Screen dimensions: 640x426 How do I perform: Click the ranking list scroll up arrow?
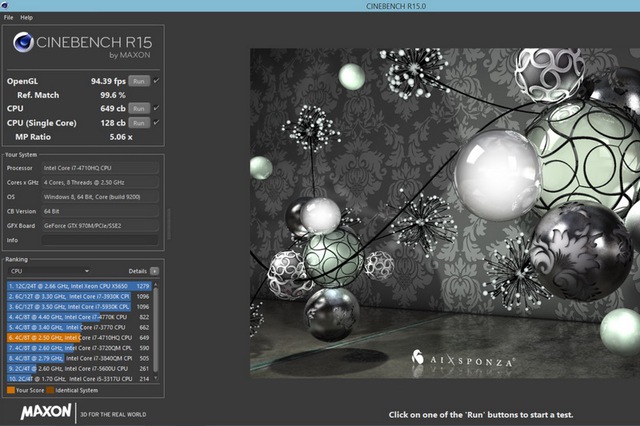(x=156, y=284)
